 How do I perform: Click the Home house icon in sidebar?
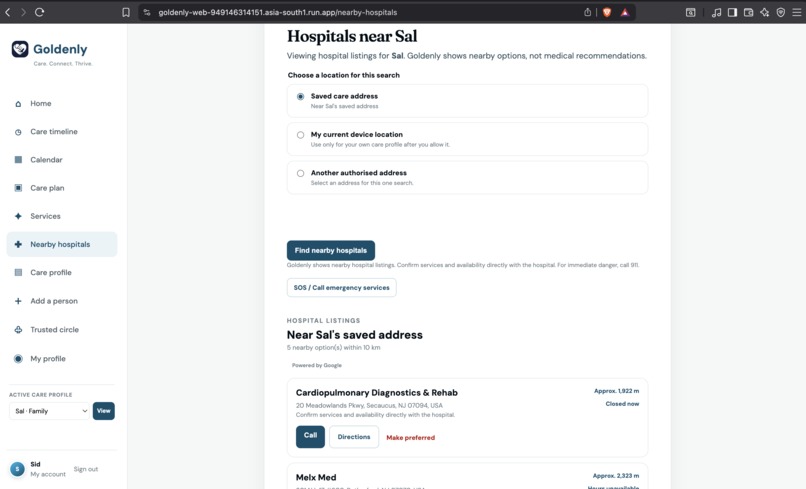[18, 104]
